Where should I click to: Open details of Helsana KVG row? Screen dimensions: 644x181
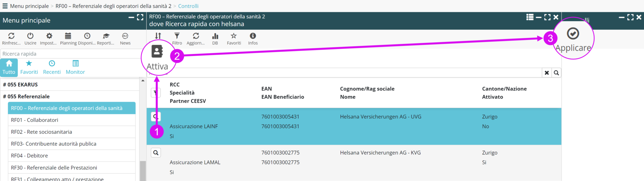pyautogui.click(x=156, y=153)
